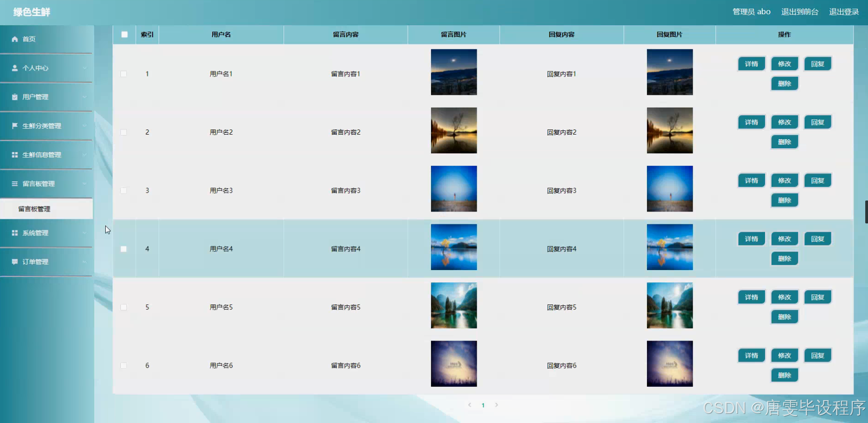Click the grid icon for 系统管理
The width and height of the screenshot is (868, 423).
pyautogui.click(x=15, y=233)
